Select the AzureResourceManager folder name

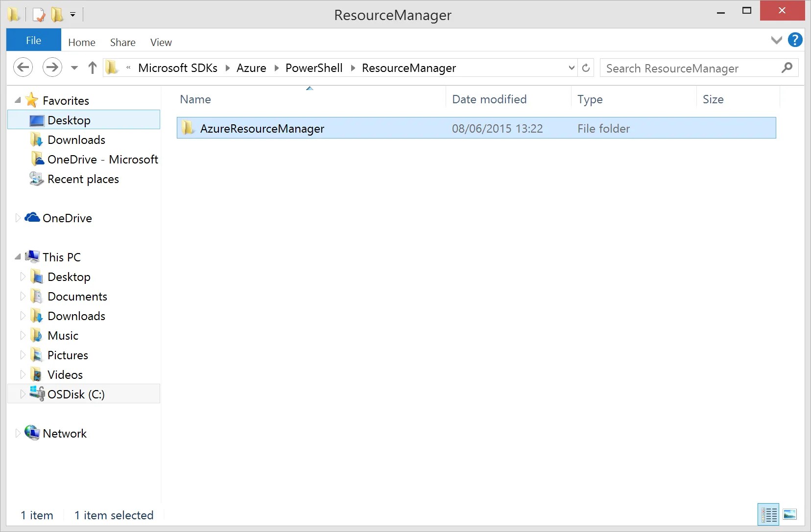pos(262,129)
